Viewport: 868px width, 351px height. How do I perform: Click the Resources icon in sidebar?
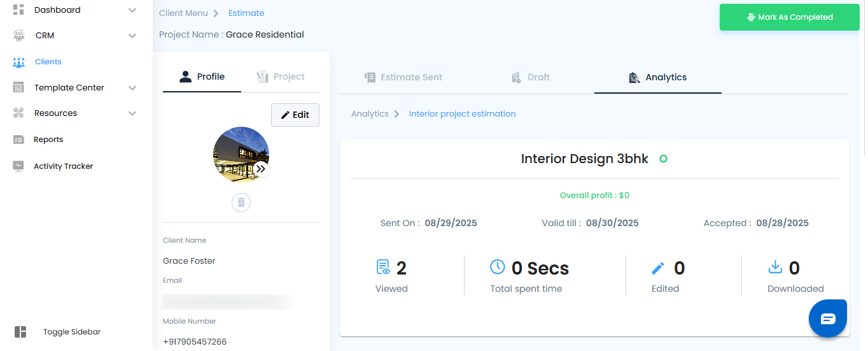click(x=18, y=113)
